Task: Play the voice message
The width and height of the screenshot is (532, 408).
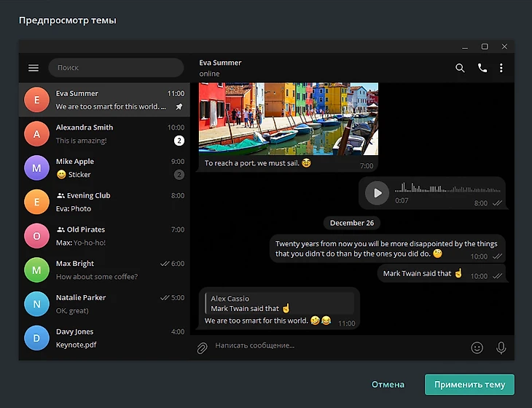Action: click(x=377, y=193)
